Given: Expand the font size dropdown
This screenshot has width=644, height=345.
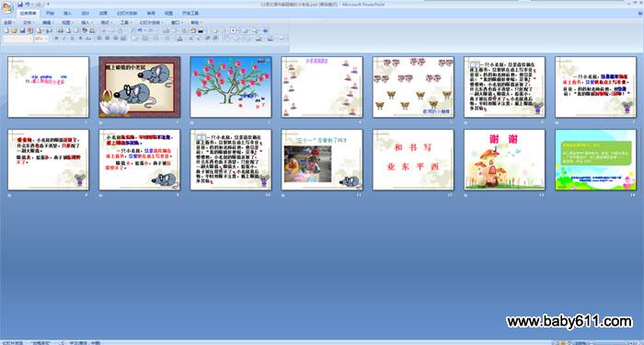Looking at the screenshot, I should pos(41,39).
